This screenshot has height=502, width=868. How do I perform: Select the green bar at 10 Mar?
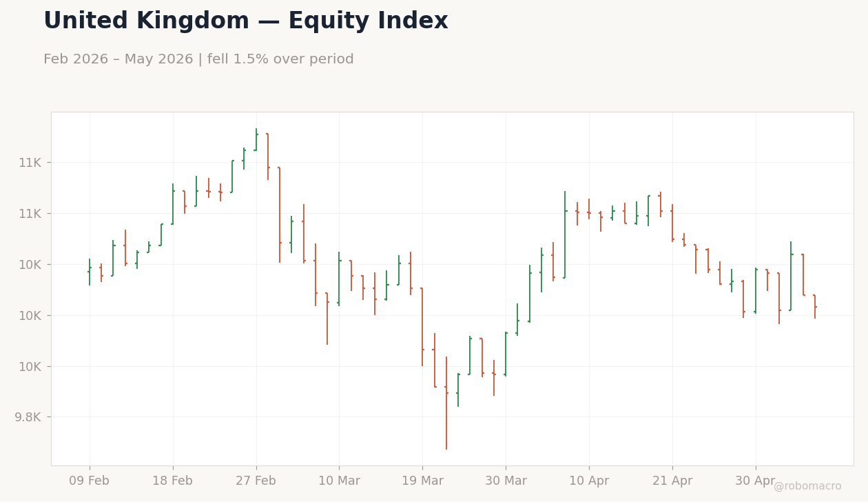pyautogui.click(x=339, y=279)
